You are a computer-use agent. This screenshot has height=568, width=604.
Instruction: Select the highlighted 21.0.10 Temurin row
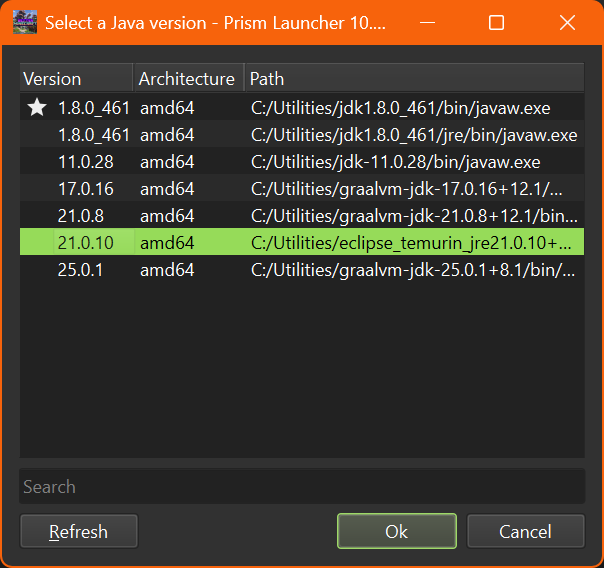point(300,243)
